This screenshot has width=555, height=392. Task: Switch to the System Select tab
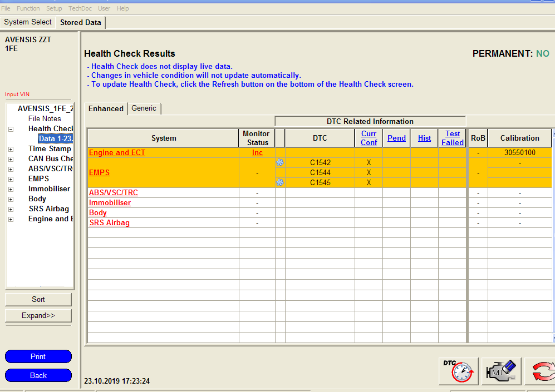(28, 22)
